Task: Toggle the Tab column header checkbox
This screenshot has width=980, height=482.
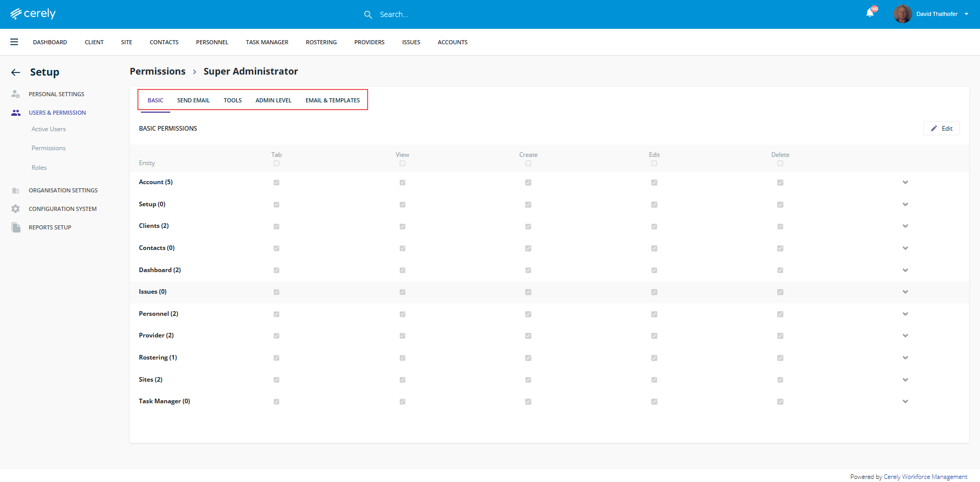Action: [276, 164]
